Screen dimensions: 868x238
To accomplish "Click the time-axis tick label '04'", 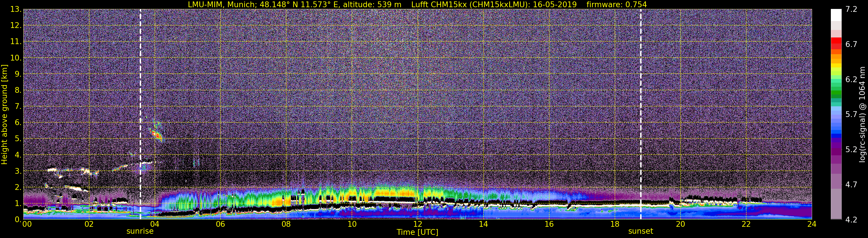I will [x=154, y=224].
